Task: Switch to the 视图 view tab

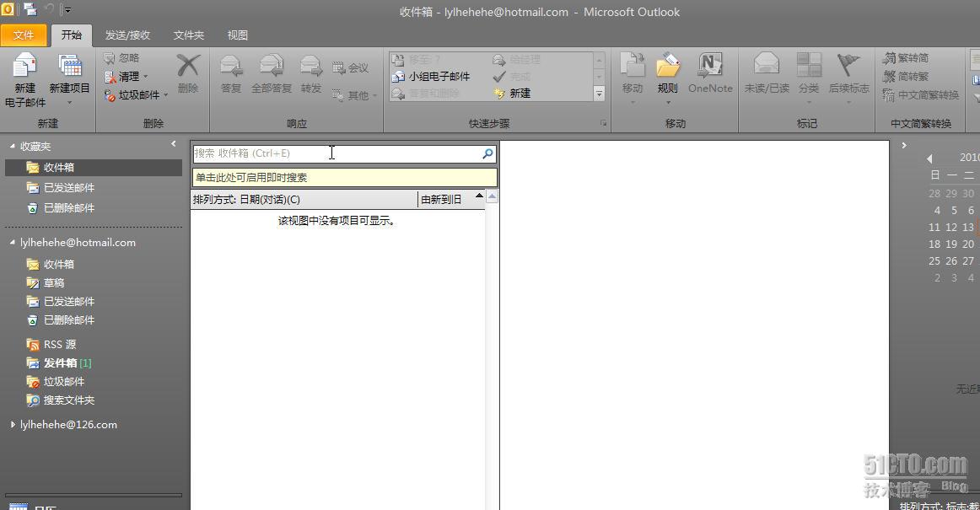Action: pyautogui.click(x=238, y=35)
